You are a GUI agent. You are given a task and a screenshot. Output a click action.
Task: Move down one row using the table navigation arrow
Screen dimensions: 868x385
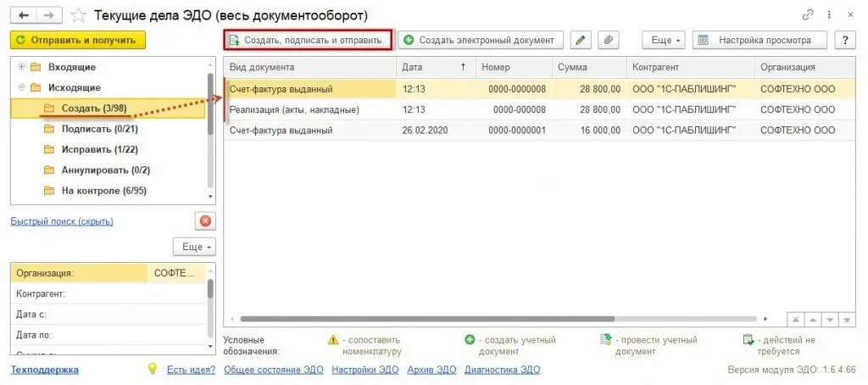coord(829,320)
